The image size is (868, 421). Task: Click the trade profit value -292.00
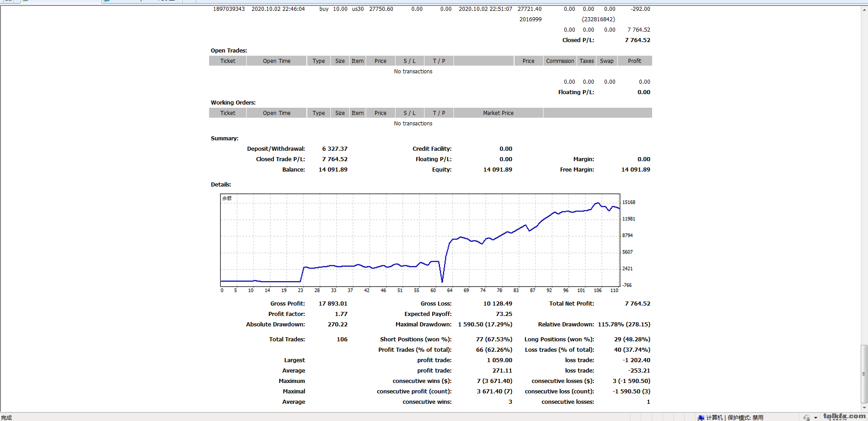click(x=640, y=9)
